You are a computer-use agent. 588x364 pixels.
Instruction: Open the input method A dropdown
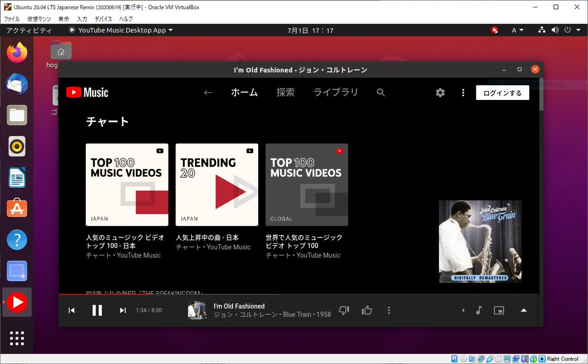click(x=517, y=30)
